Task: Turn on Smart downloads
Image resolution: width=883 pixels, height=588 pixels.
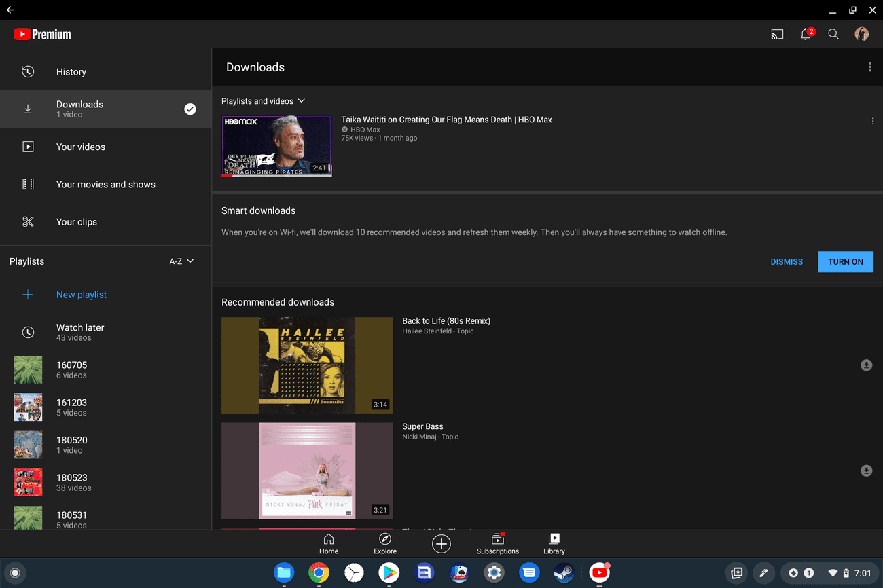Action: (845, 262)
